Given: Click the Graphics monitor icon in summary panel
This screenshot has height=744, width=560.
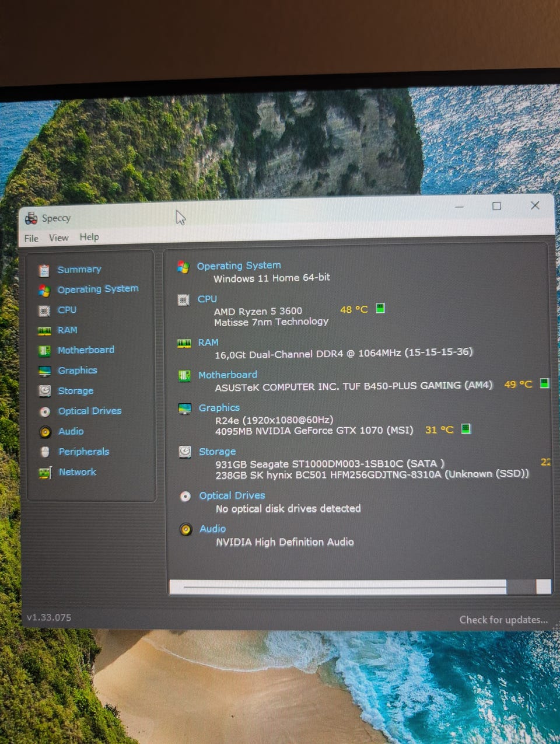Looking at the screenshot, I should pyautogui.click(x=185, y=409).
